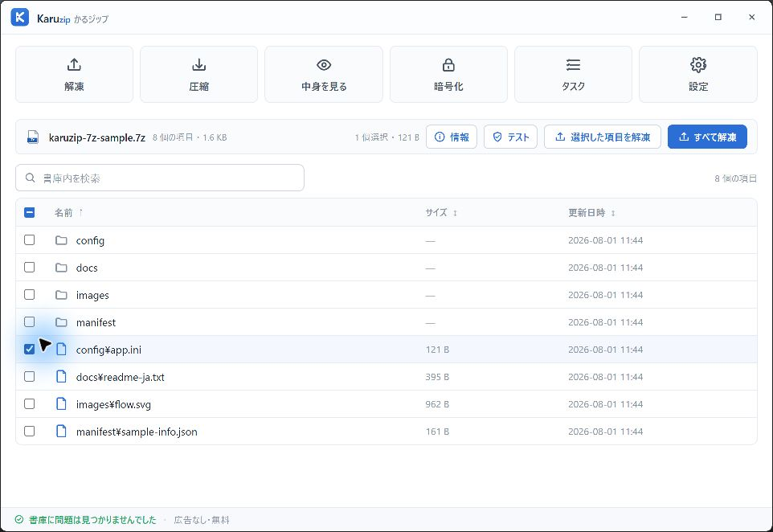
Task: Sort by サイズ column header
Action: (441, 212)
